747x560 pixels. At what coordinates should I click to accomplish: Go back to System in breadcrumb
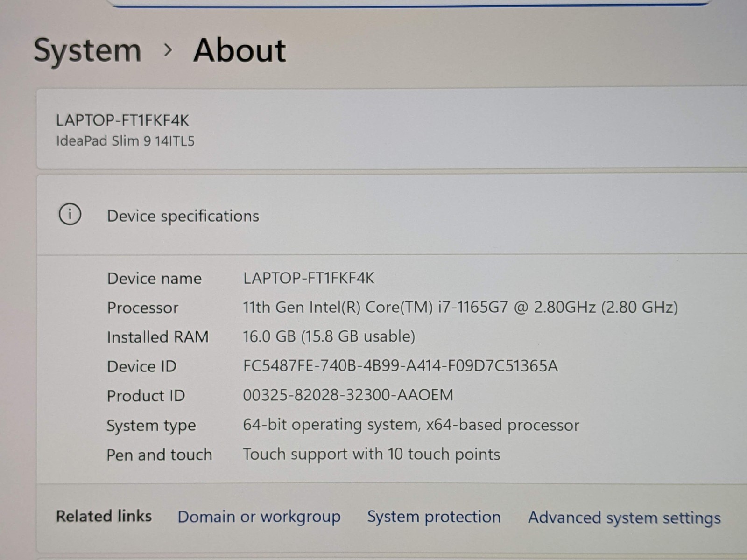[x=87, y=50]
